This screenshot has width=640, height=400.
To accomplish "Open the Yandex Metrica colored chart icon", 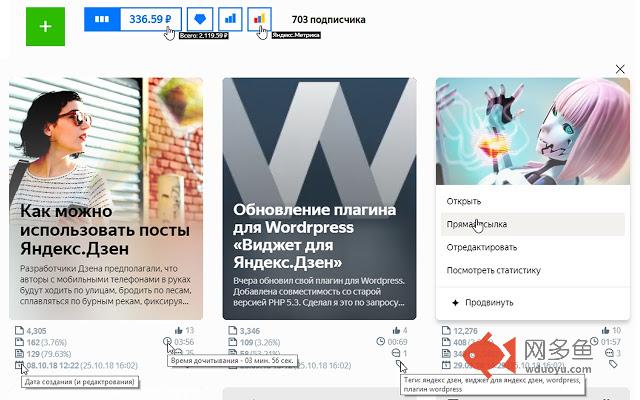I will pyautogui.click(x=259, y=19).
